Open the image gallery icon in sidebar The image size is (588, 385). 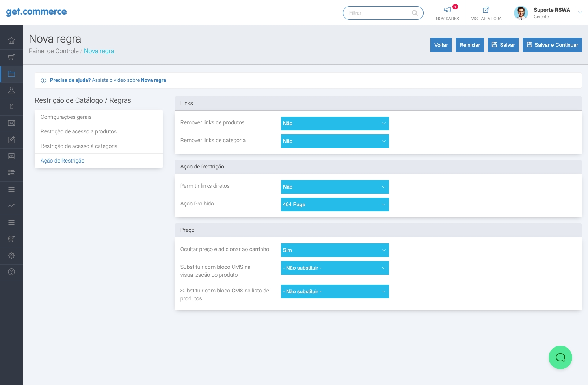11,156
